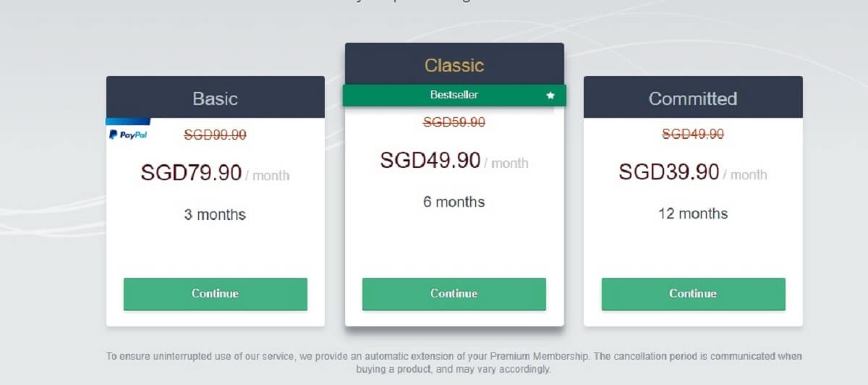Click the 12 months duration text
Image resolution: width=868 pixels, height=385 pixels.
693,213
